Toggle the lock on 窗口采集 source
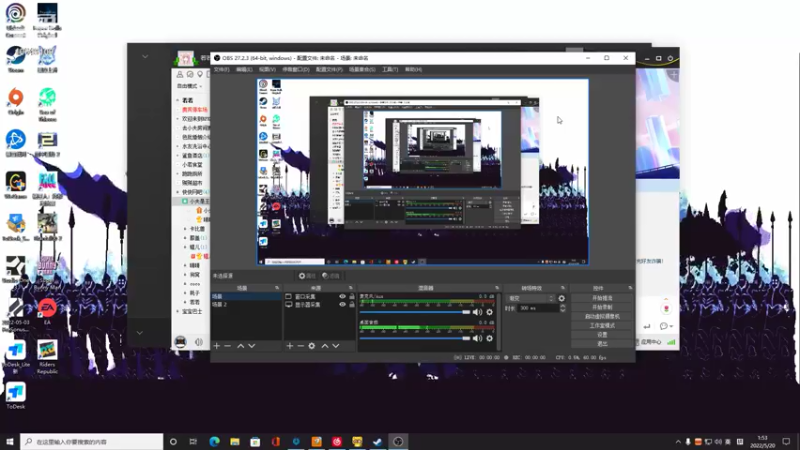Viewport: 800px width, 450px height. 352,296
